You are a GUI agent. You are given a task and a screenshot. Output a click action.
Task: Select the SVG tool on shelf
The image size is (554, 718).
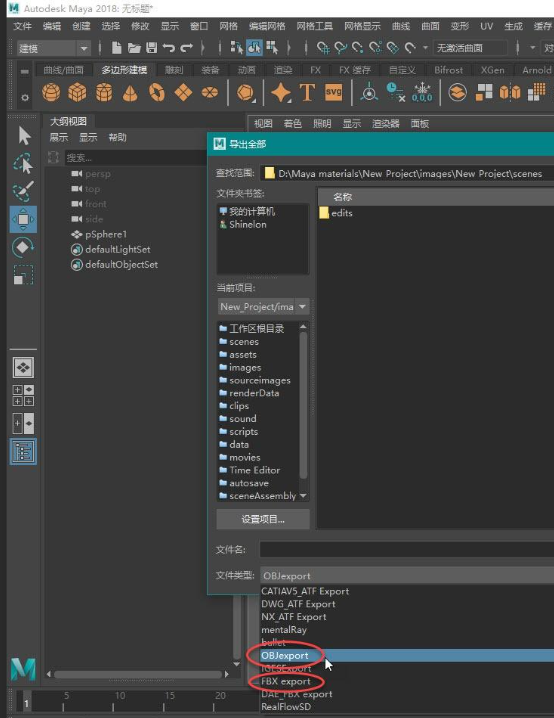pyautogui.click(x=333, y=92)
